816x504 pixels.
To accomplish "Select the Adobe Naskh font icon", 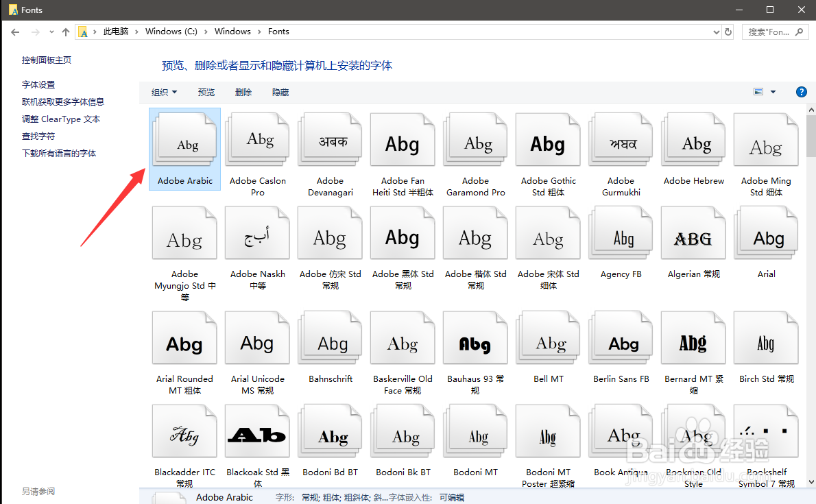I will 258,232.
